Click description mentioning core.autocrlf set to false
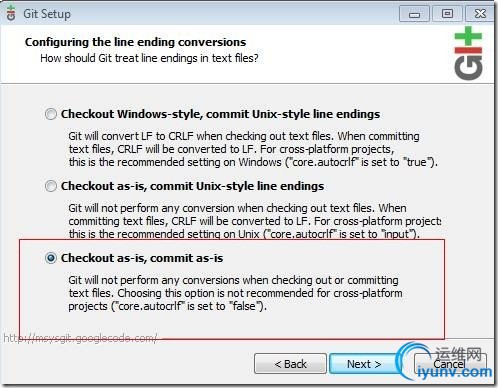 click(x=235, y=293)
